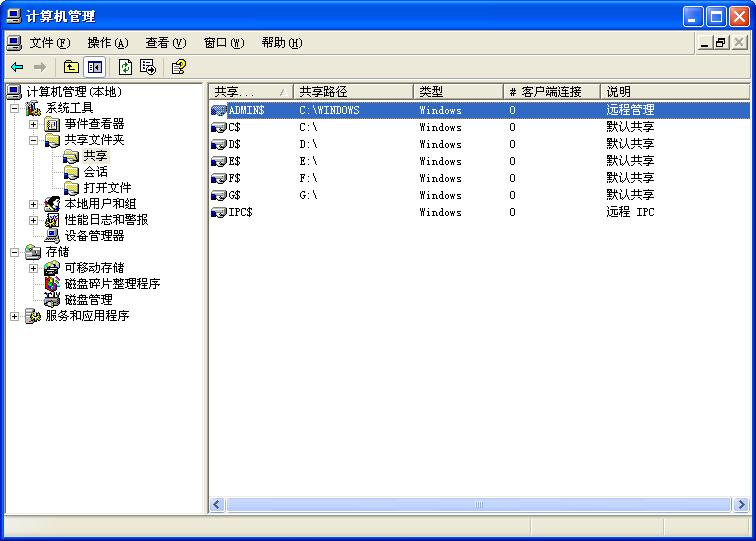Image resolution: width=756 pixels, height=541 pixels.
Task: Open the 查看(V) menu
Action: 166,43
